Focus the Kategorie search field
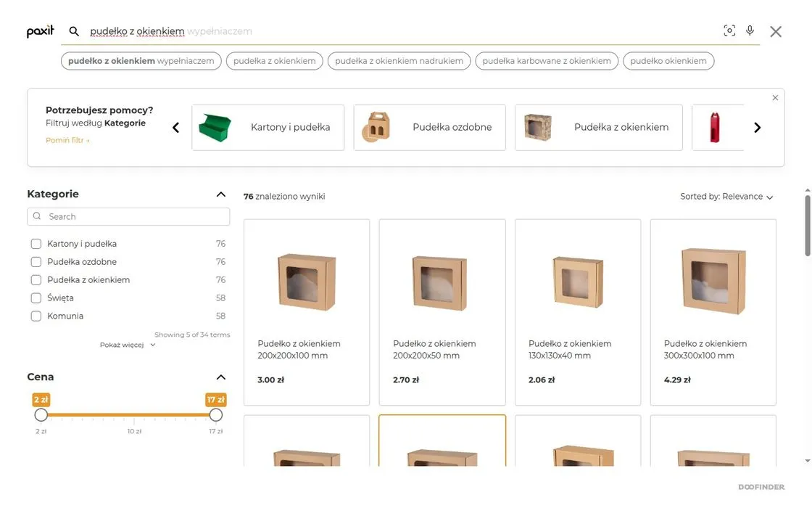 coord(128,217)
